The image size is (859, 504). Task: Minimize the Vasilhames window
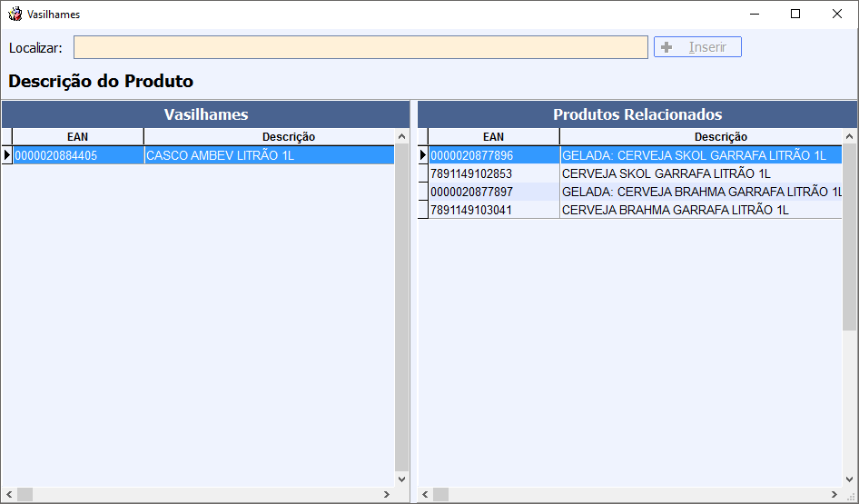coord(755,15)
